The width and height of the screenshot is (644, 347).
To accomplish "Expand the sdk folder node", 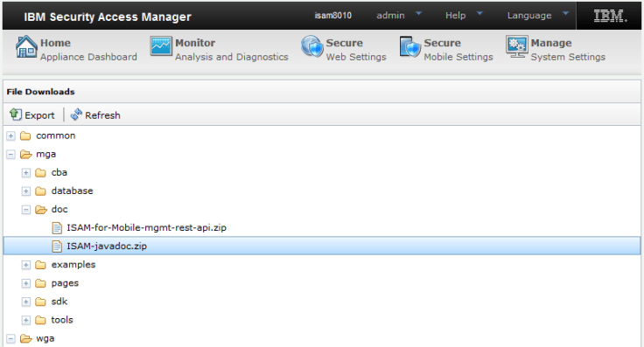I will [26, 302].
